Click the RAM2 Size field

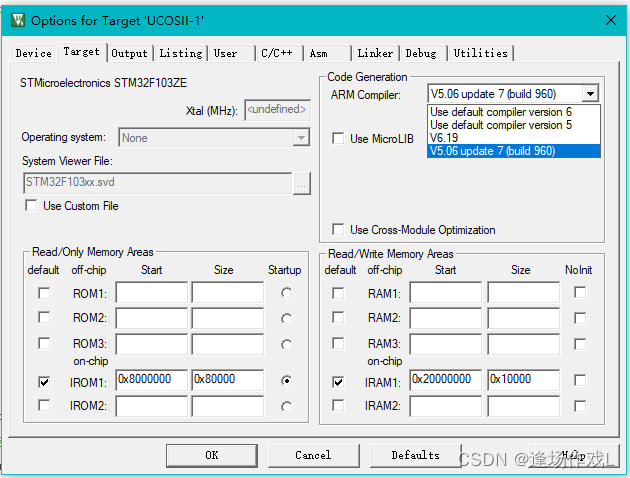pos(524,318)
